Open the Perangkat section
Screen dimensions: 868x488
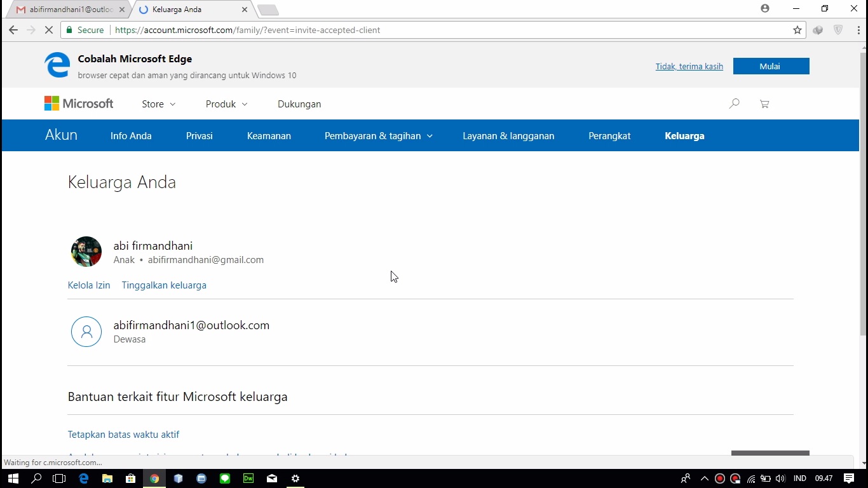click(x=609, y=135)
